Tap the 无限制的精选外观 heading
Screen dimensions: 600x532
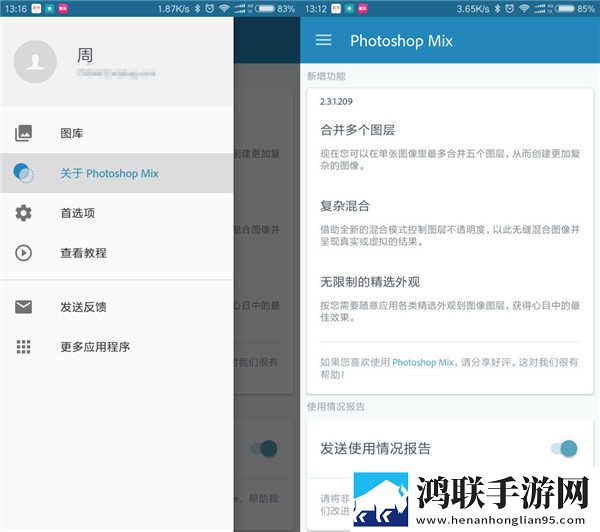pos(370,282)
